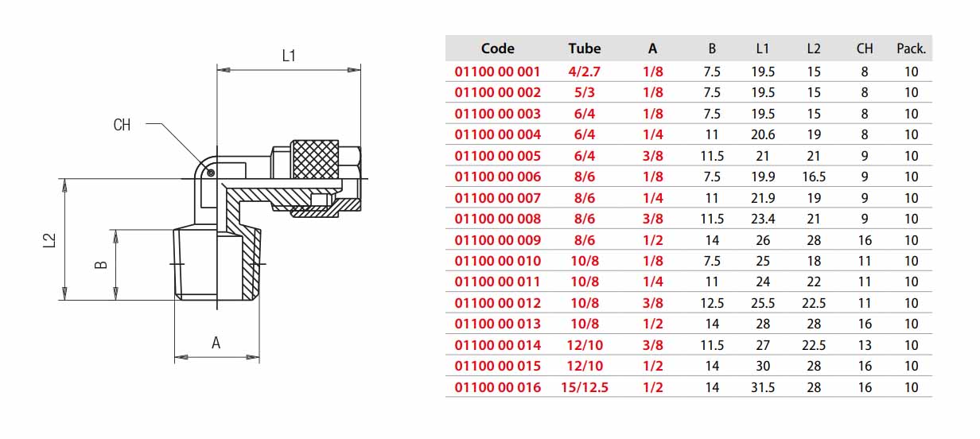Select code 01100 00 005
980x439 pixels.
[x=497, y=156]
